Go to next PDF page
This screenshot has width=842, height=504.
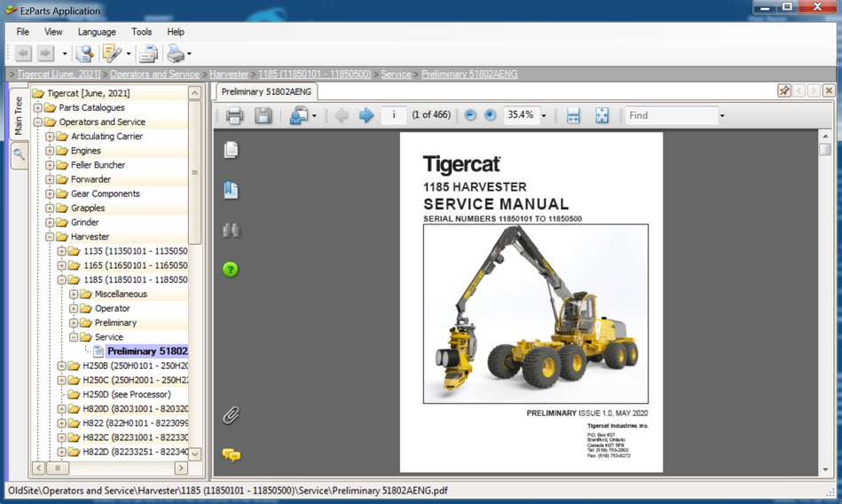pyautogui.click(x=366, y=115)
